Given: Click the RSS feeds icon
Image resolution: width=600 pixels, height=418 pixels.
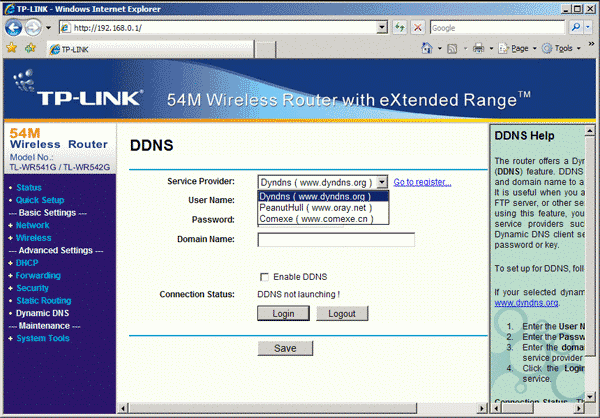Looking at the screenshot, I should click(x=452, y=49).
